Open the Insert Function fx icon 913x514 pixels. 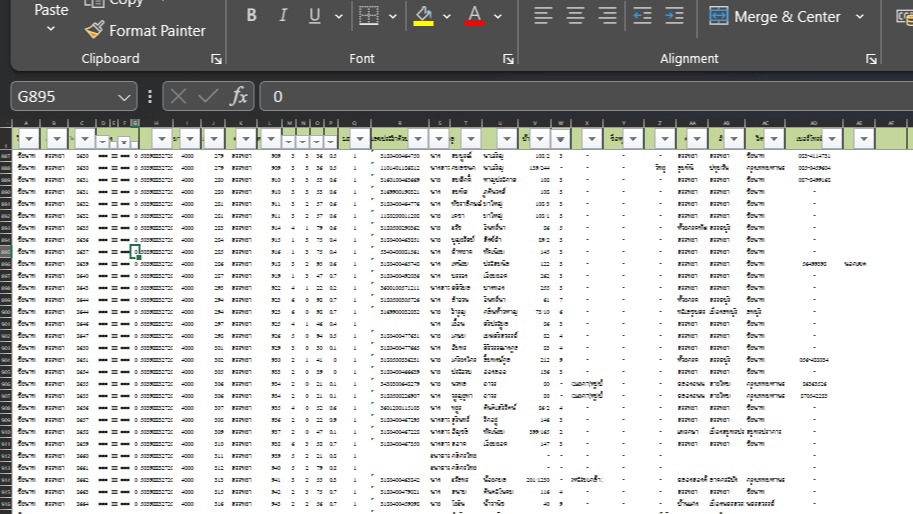point(239,97)
